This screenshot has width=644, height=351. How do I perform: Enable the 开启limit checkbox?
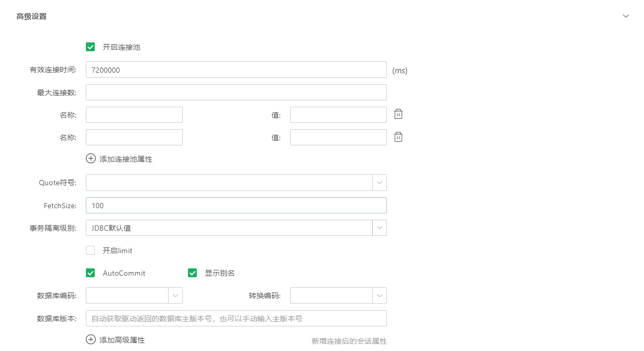coord(91,251)
